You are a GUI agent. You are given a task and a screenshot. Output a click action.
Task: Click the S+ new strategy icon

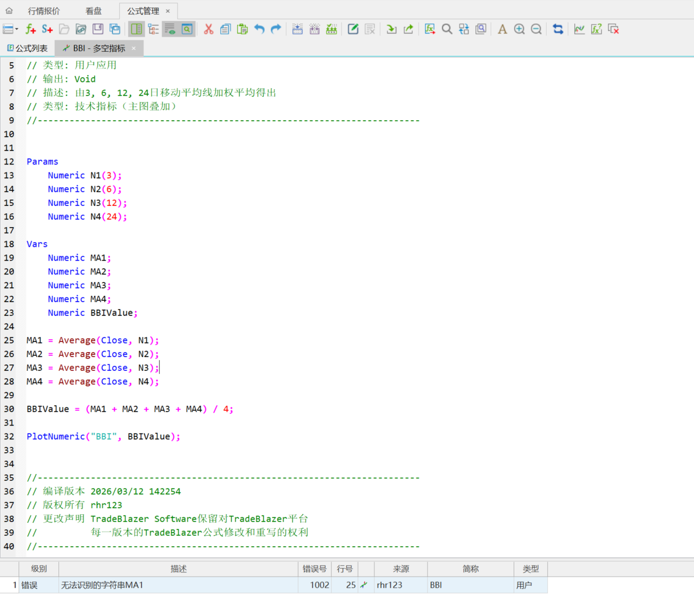(47, 29)
